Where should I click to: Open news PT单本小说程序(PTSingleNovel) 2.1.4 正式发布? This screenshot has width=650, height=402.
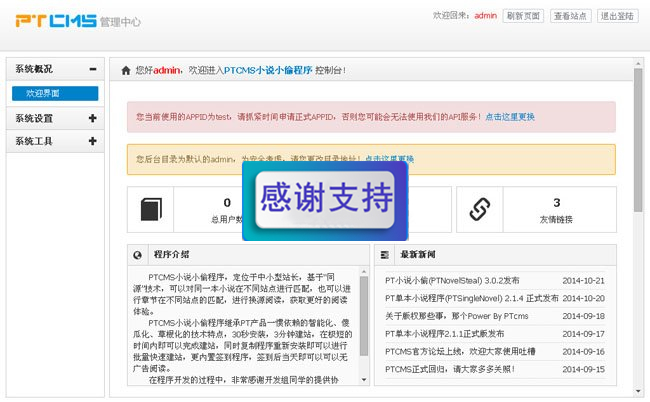pyautogui.click(x=471, y=298)
